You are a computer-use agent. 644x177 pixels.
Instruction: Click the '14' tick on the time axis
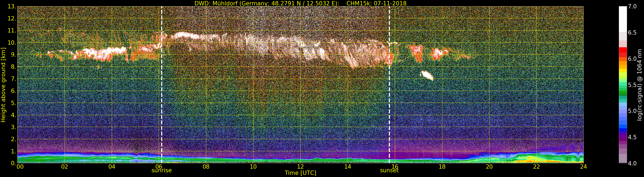348,166
